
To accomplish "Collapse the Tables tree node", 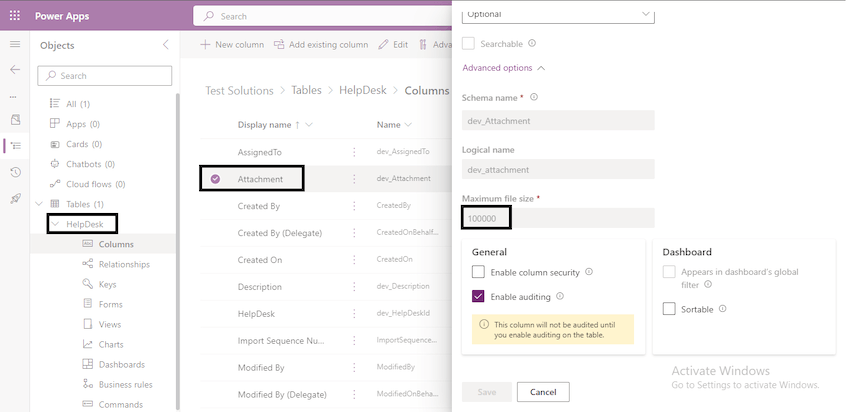I will [x=38, y=204].
